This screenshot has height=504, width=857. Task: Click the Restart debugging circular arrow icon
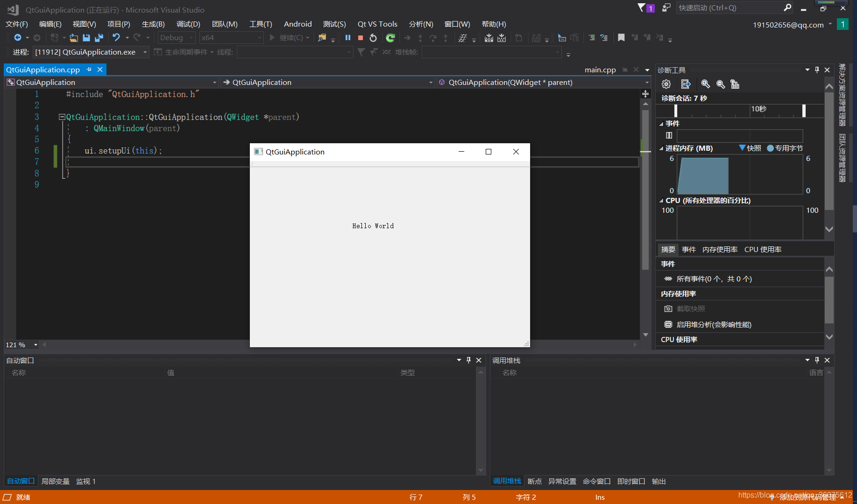point(373,38)
